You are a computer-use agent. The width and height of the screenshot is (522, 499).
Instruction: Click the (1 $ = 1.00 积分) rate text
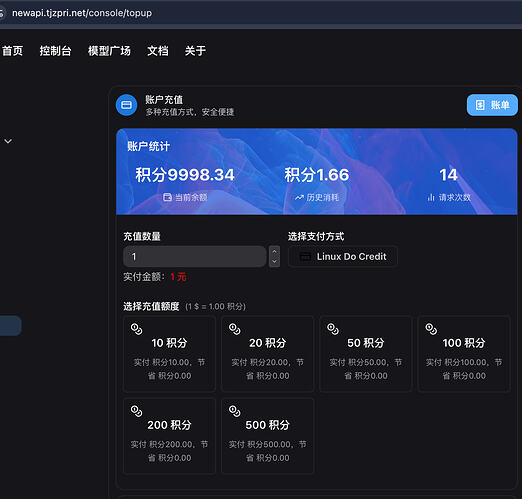(215, 307)
